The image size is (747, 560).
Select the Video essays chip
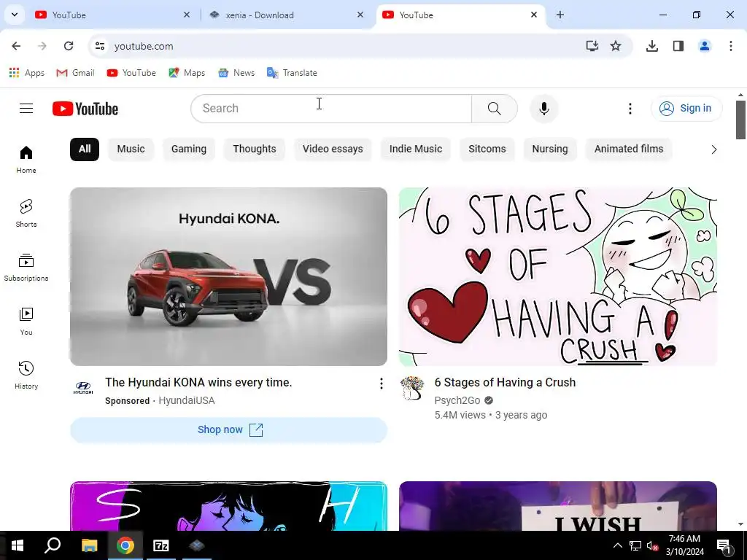333,149
